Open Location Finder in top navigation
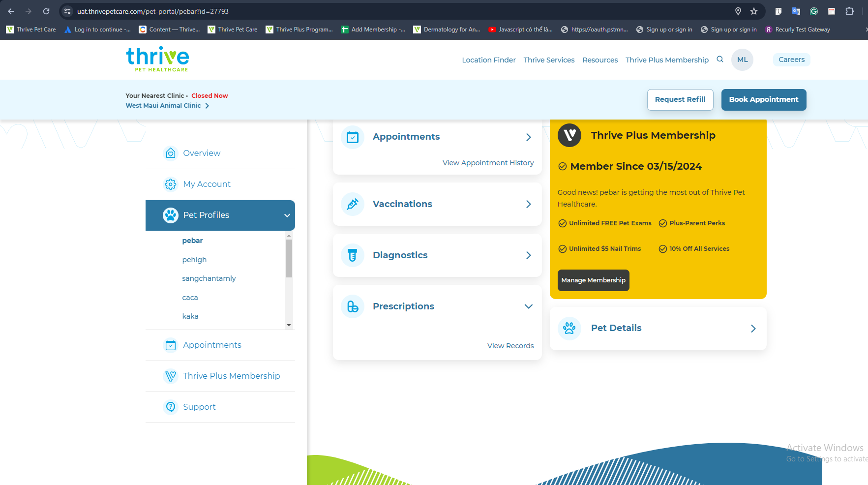The image size is (868, 485). click(489, 60)
